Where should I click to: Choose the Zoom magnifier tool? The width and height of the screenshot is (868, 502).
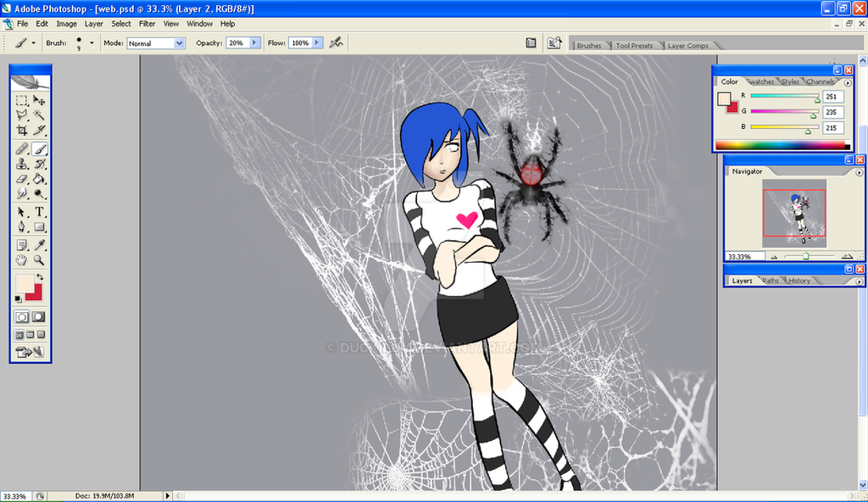click(39, 259)
